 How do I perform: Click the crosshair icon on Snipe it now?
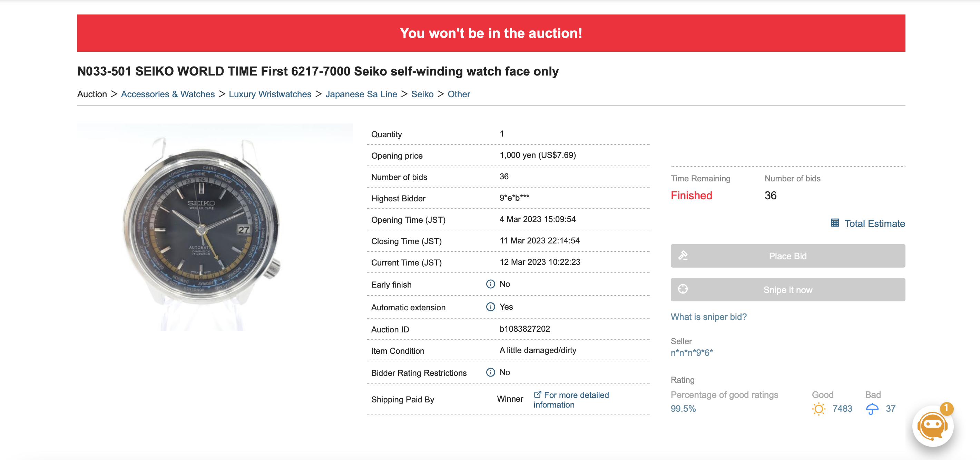click(x=683, y=289)
